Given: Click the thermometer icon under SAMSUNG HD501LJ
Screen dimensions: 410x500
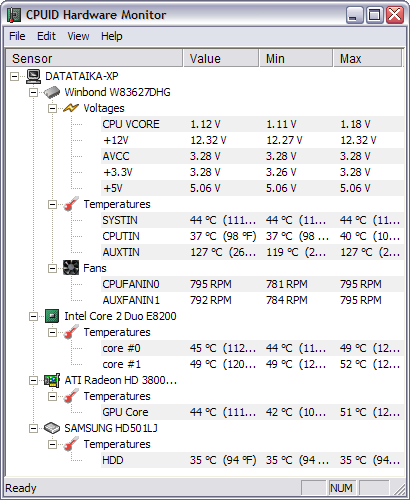Looking at the screenshot, I should click(x=71, y=444).
